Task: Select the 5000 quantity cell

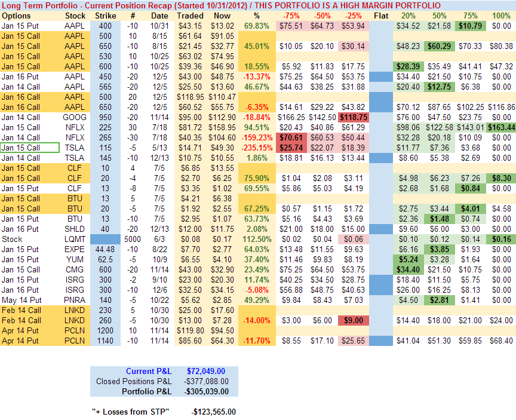Action: [133, 239]
